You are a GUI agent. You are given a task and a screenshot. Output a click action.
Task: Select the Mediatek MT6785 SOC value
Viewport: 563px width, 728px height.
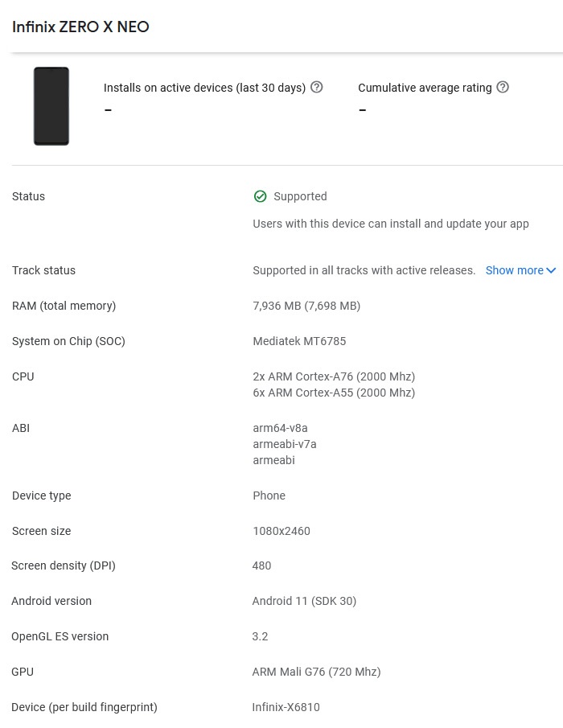coord(299,341)
